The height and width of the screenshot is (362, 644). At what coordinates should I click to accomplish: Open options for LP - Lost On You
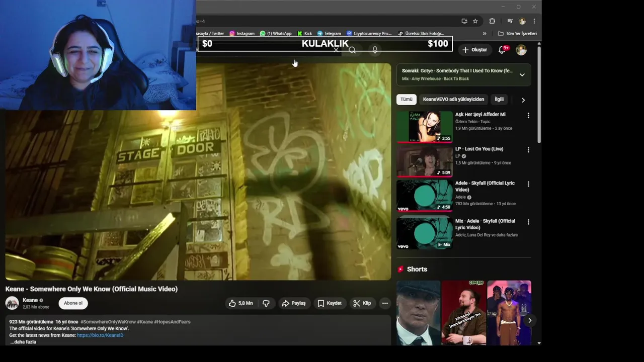pyautogui.click(x=528, y=150)
